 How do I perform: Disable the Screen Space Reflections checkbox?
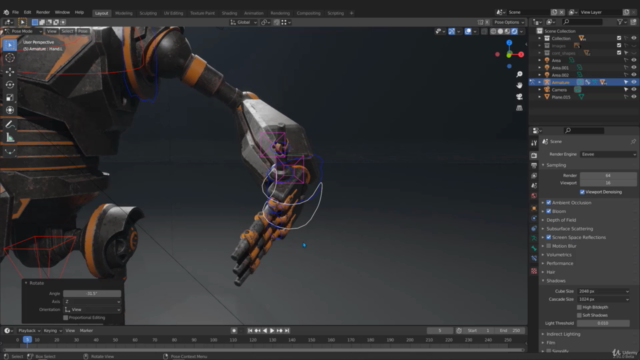click(549, 237)
